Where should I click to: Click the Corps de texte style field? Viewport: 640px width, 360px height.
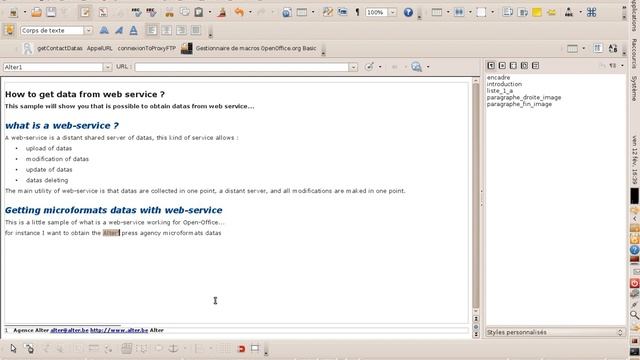52,31
